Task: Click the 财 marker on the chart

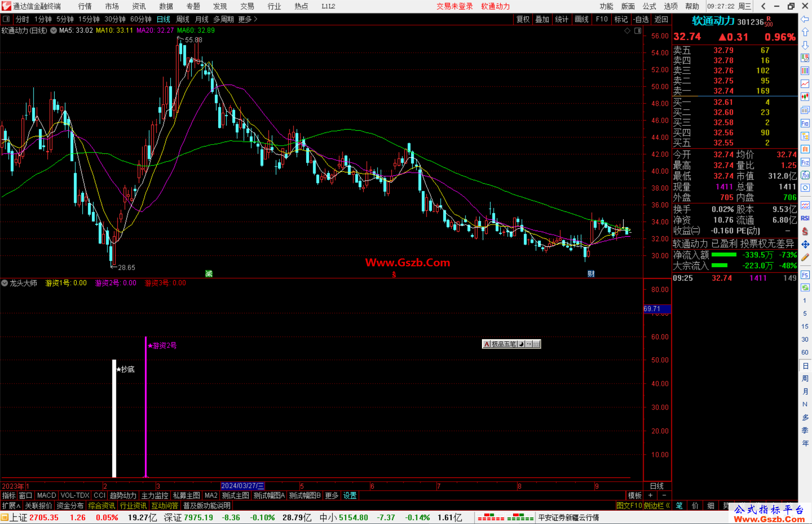Action: pos(591,274)
